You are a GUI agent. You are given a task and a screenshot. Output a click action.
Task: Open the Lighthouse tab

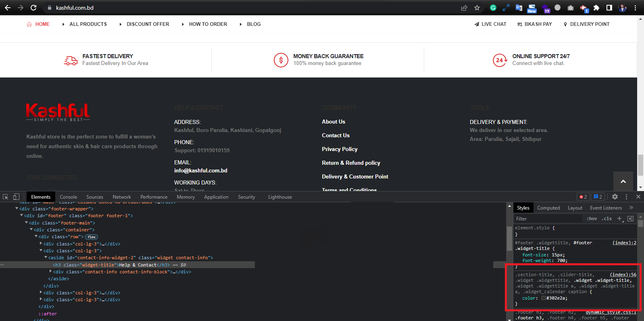point(280,197)
